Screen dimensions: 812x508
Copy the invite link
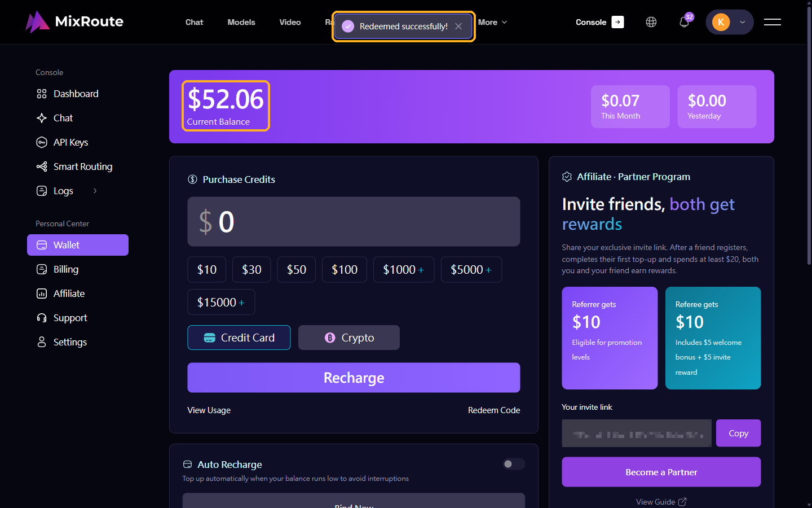tap(739, 433)
